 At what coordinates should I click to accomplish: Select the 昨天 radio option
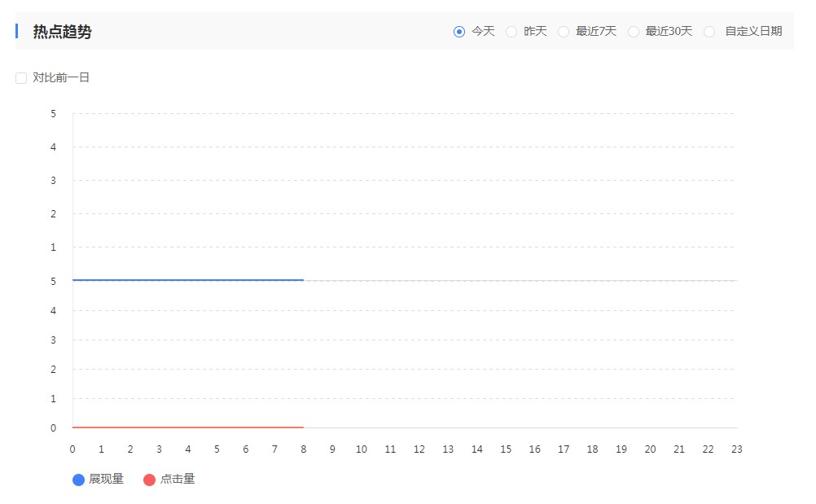point(511,32)
